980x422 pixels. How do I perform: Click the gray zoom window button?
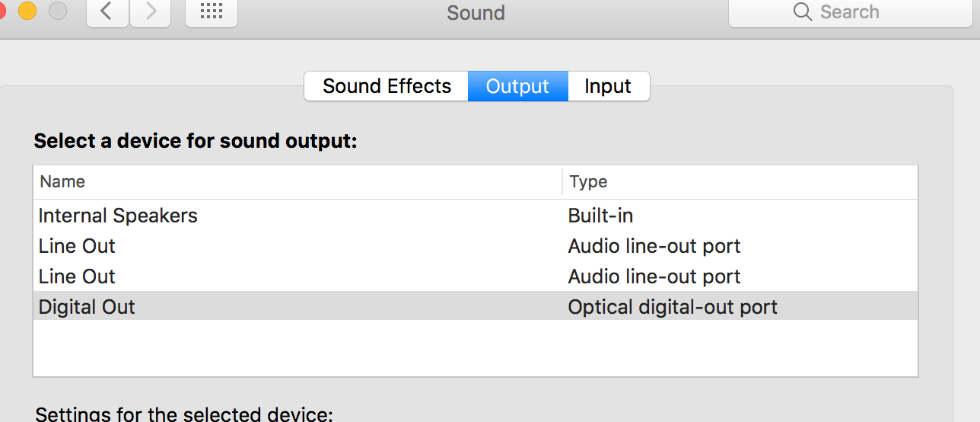[58, 11]
